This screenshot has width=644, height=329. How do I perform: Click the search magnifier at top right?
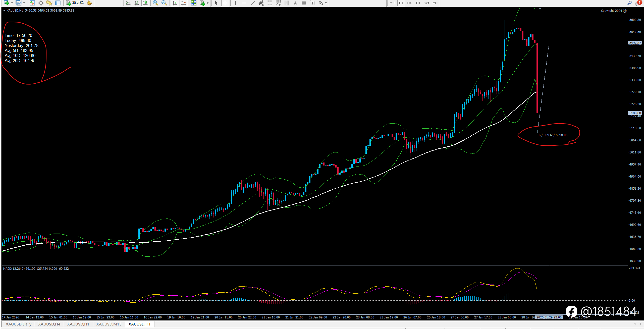point(629,3)
